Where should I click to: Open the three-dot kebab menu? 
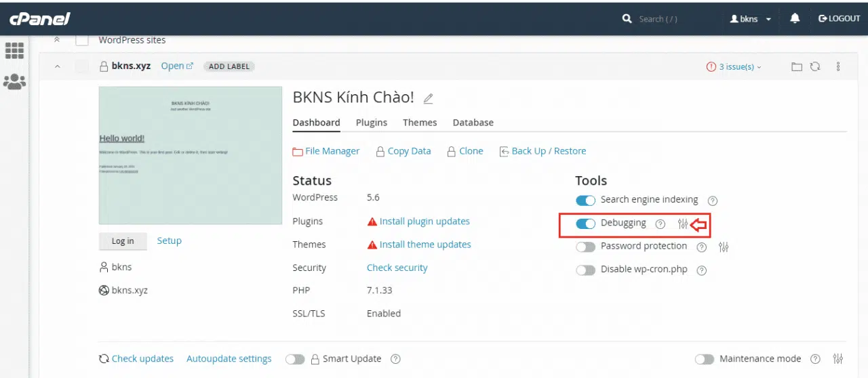click(x=839, y=66)
